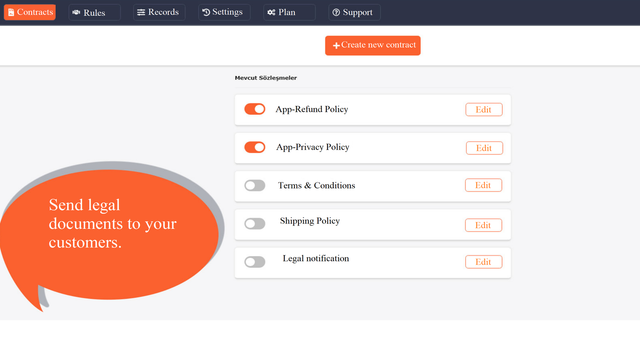Click the App-Privacy Policy contract name
The image size is (640, 360).
313,147
